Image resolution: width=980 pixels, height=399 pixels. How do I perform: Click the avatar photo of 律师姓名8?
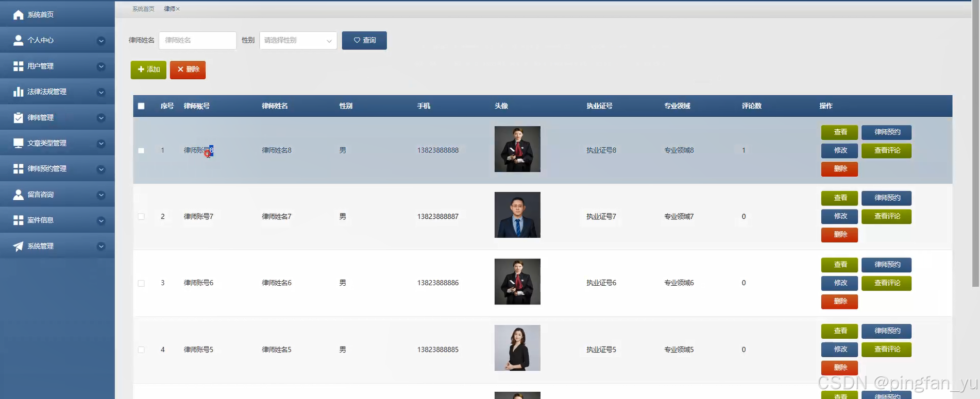(517, 149)
